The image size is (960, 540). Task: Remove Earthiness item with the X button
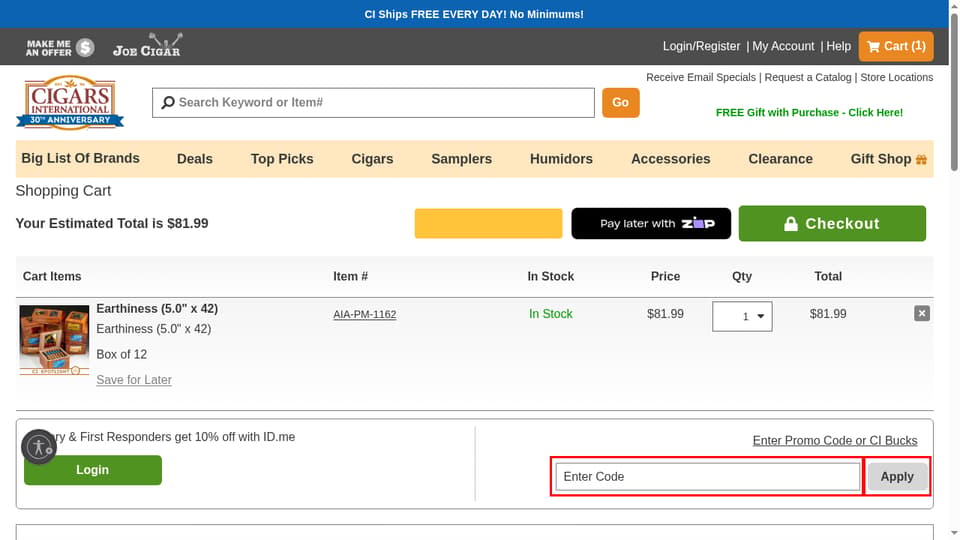pyautogui.click(x=921, y=313)
